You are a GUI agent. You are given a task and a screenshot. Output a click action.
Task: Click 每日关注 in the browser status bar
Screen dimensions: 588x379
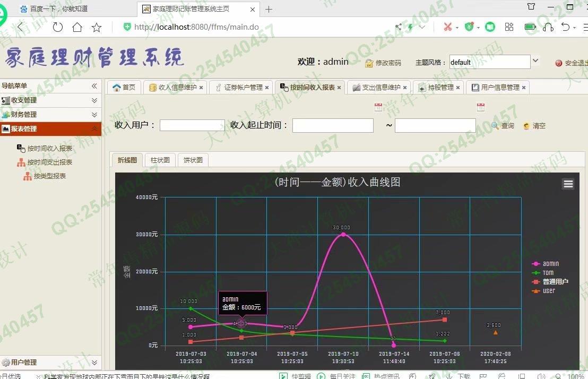(336, 376)
